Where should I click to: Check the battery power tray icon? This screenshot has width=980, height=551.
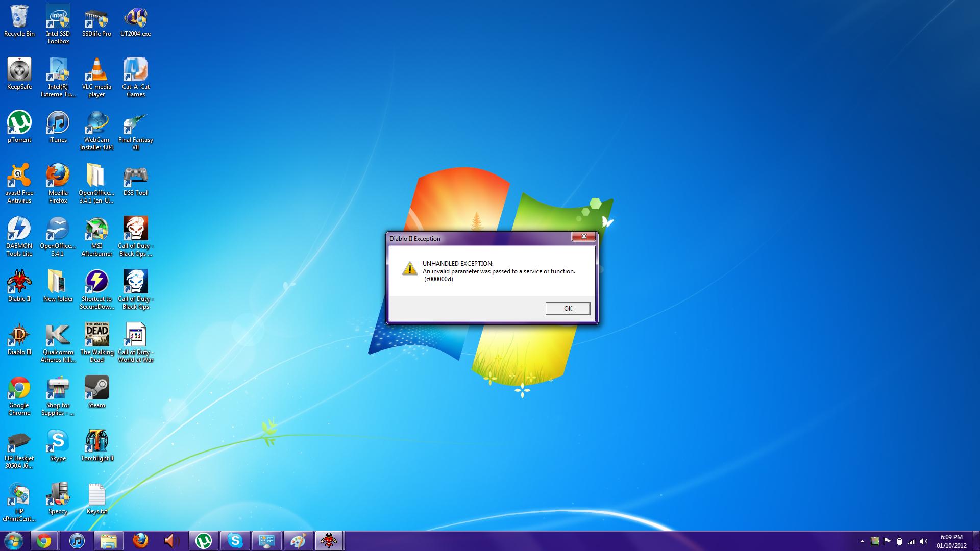899,541
